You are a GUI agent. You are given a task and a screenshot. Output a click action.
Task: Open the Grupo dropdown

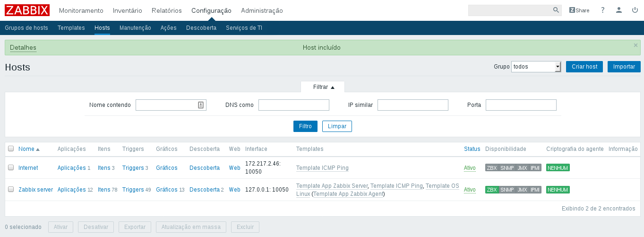(536, 67)
